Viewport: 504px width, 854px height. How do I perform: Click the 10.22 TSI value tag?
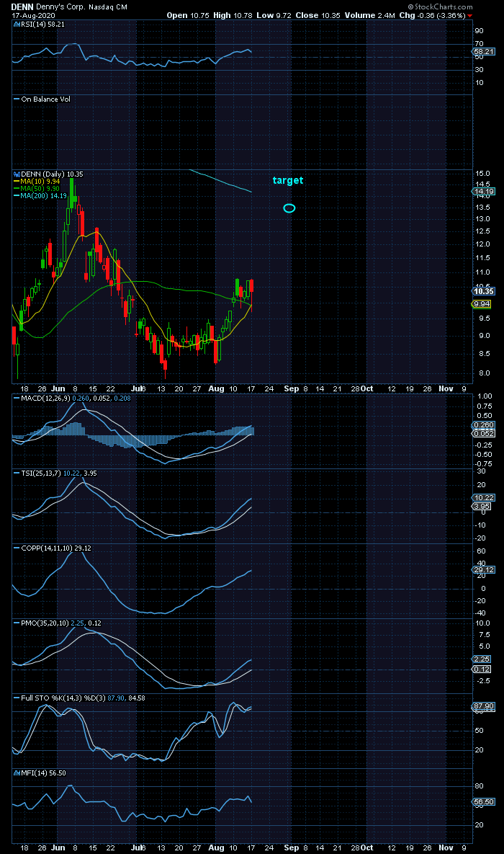(485, 498)
